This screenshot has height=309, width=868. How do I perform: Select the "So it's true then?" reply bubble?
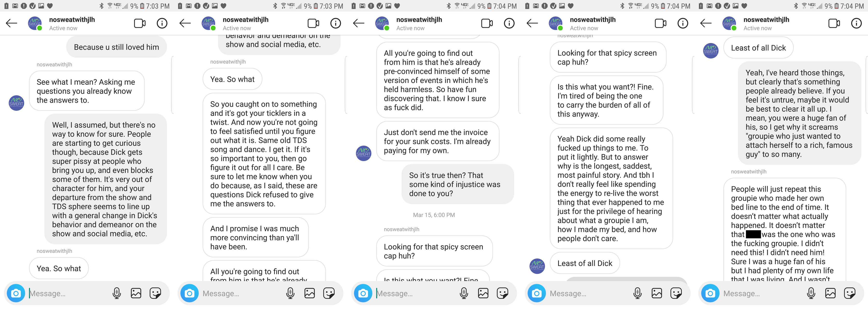[458, 184]
